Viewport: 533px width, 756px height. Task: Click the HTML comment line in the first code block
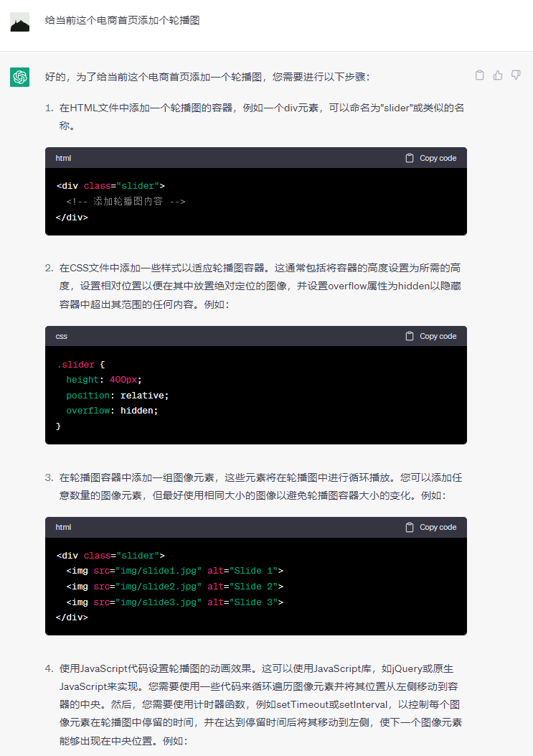click(126, 202)
